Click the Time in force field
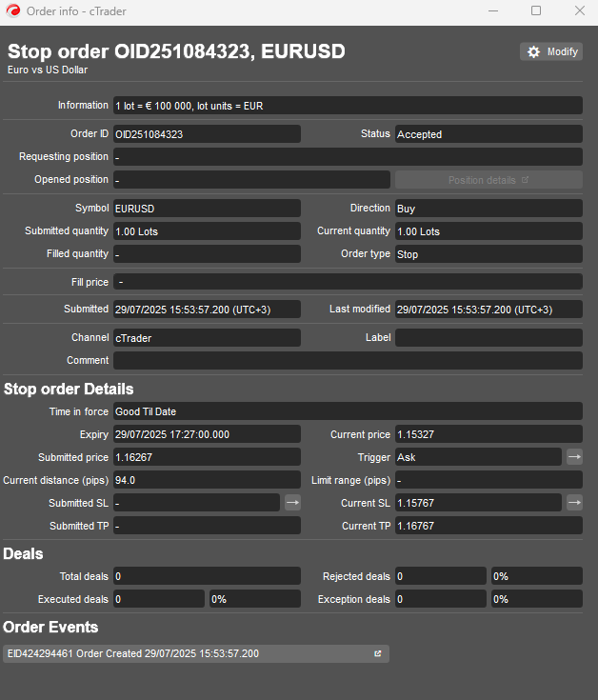The height and width of the screenshot is (700, 598). click(x=347, y=411)
